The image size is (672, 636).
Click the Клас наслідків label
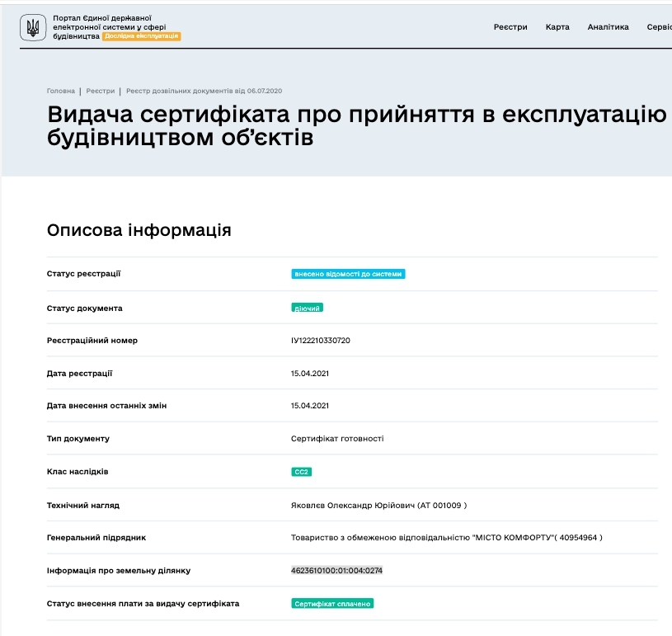[x=78, y=472]
